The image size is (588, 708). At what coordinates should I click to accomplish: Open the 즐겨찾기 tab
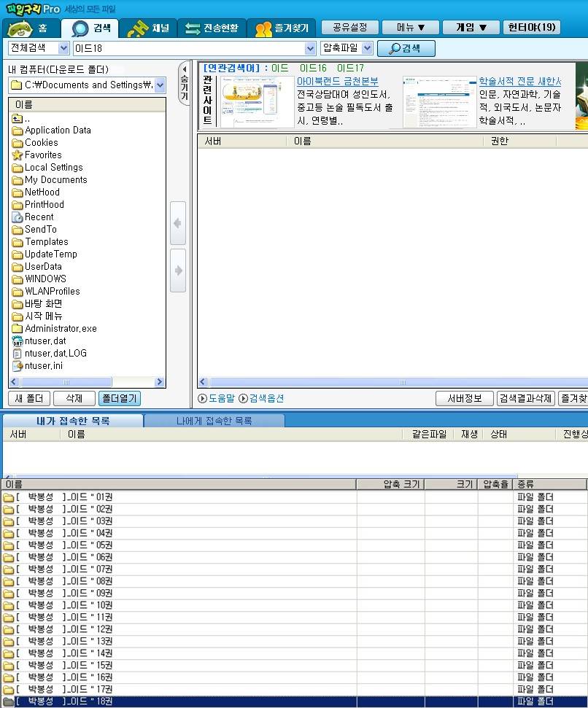point(282,28)
